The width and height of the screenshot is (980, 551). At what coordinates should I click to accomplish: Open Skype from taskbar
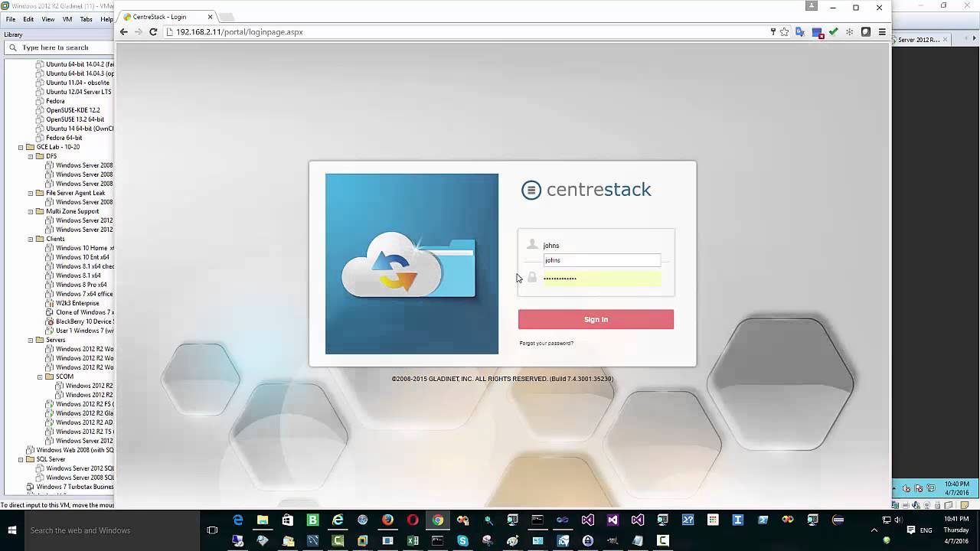(462, 540)
